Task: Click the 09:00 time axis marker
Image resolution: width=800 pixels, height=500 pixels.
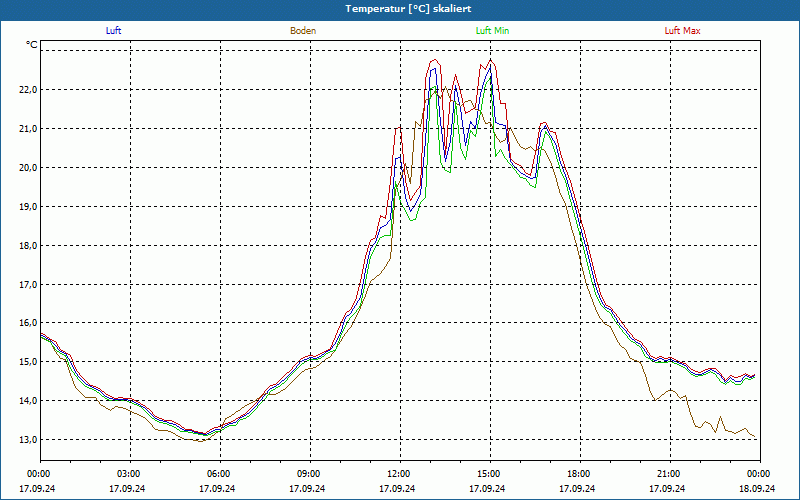Action: 309,474
